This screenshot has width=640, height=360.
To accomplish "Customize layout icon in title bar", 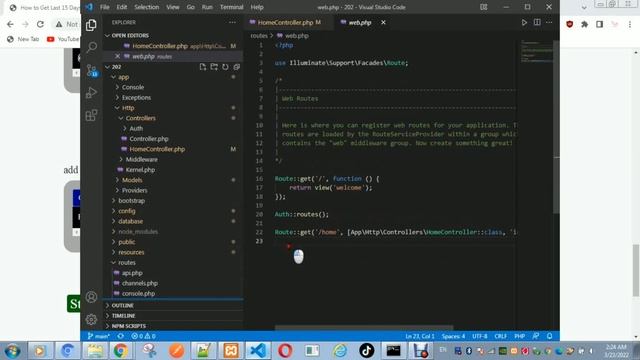I will (x=484, y=7).
